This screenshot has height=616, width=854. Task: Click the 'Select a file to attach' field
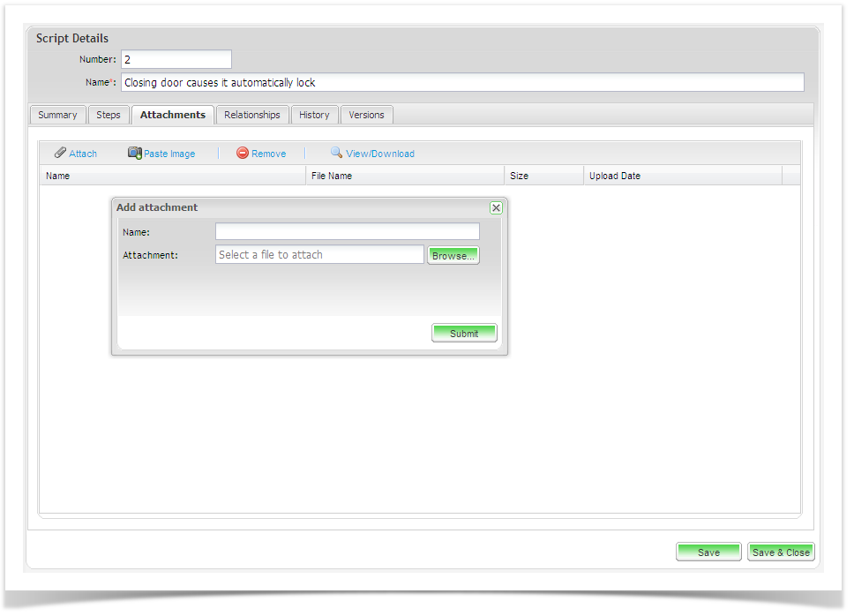(x=319, y=255)
